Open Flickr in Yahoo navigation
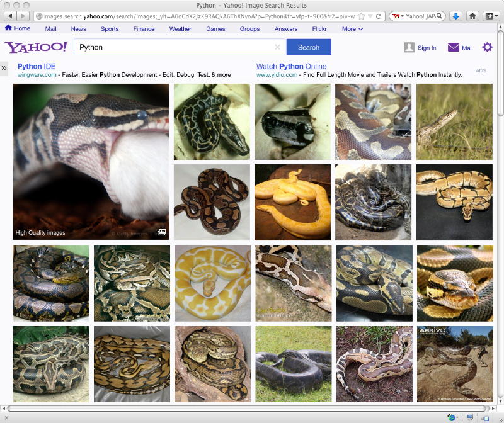504x423 pixels. tap(319, 29)
